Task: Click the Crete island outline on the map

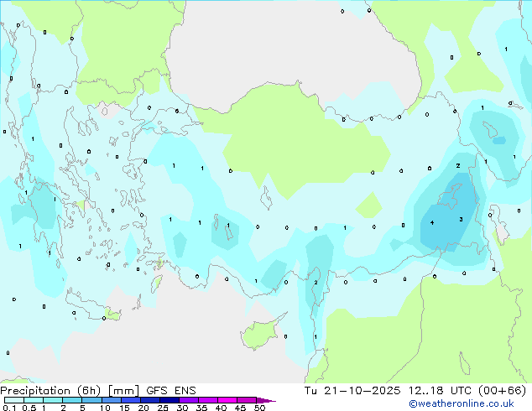Action: (x=93, y=305)
